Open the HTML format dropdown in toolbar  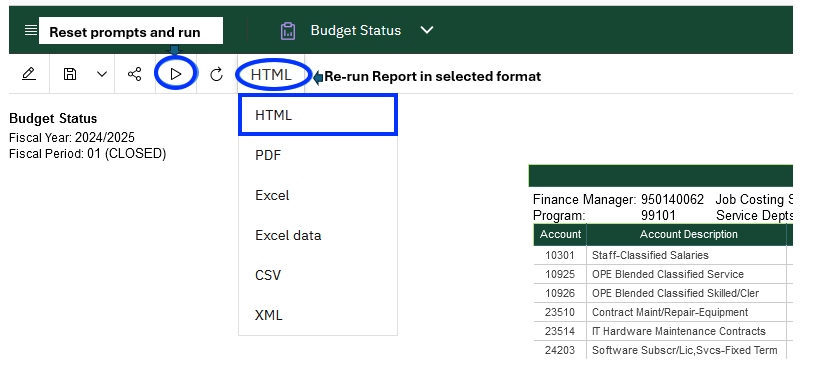pos(271,75)
